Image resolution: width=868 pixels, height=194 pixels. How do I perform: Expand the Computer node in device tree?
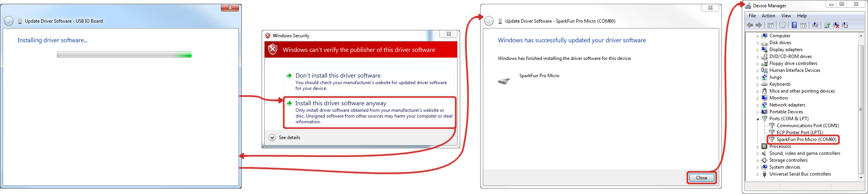tap(758, 36)
